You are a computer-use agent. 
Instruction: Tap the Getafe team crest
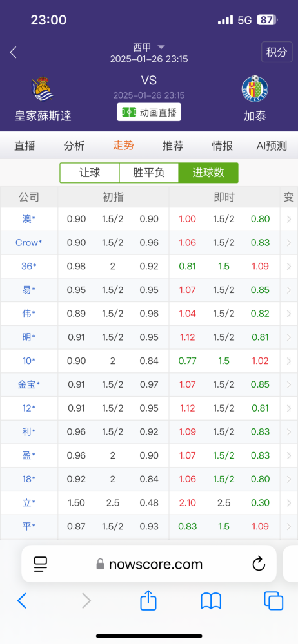pyautogui.click(x=255, y=88)
